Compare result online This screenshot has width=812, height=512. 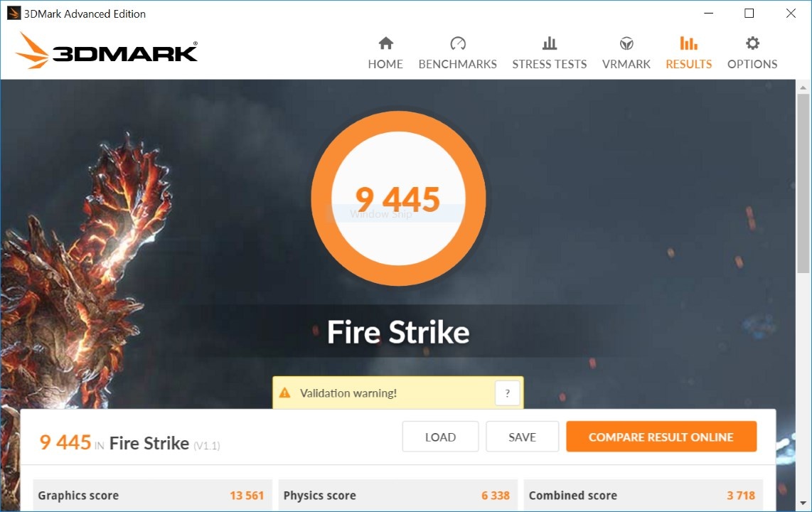661,437
